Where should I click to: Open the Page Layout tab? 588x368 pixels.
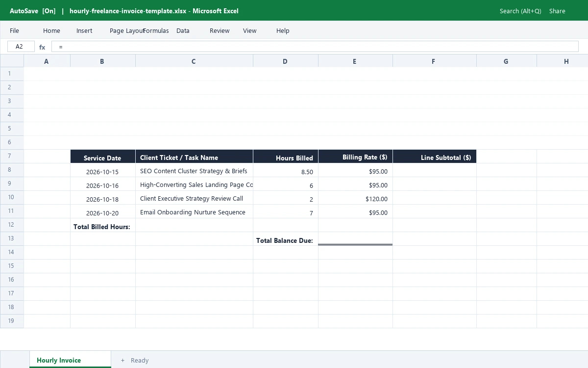coord(126,30)
